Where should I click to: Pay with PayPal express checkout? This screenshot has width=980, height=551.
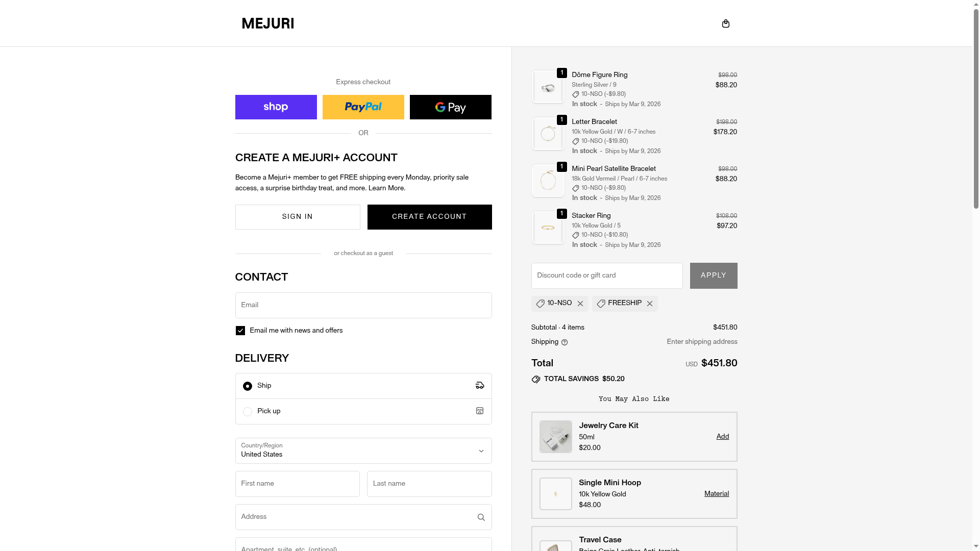(363, 107)
